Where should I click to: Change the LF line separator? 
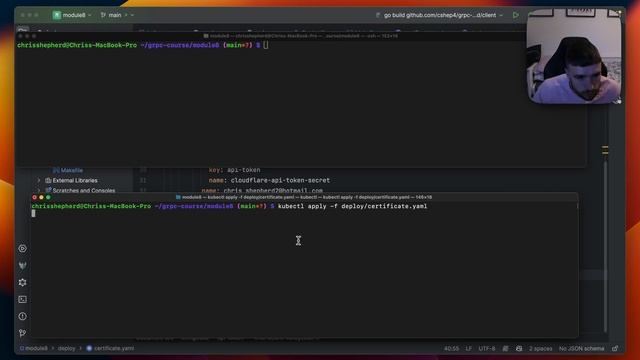[469, 349]
